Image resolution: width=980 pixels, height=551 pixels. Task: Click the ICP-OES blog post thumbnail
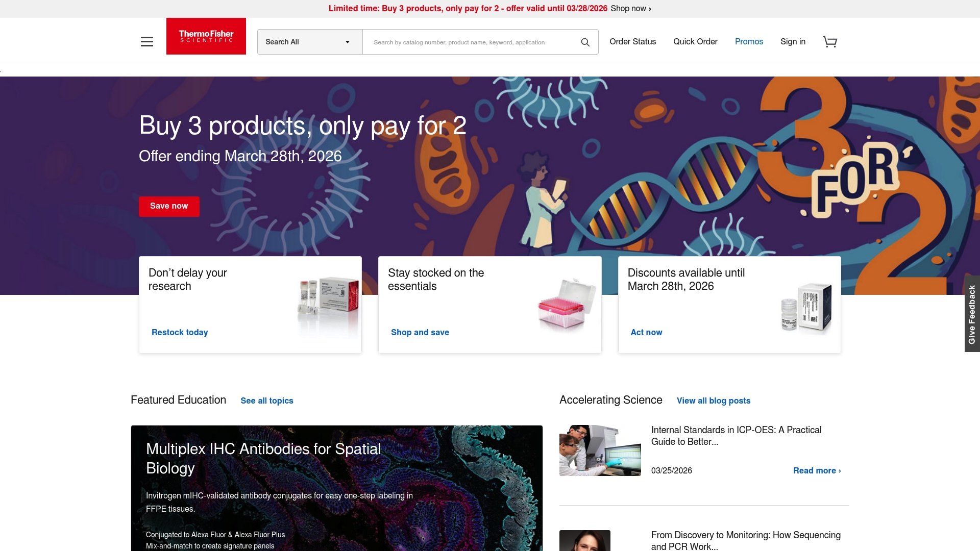click(600, 450)
